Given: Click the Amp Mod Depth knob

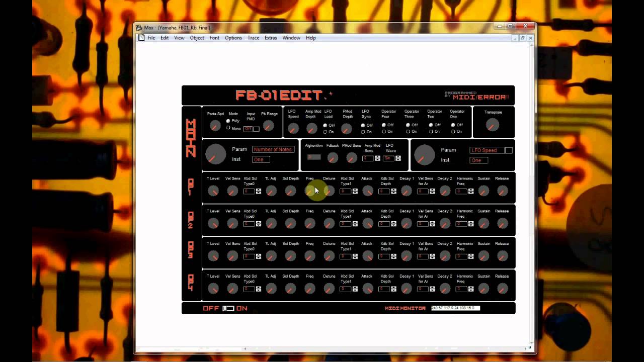Looking at the screenshot, I should [x=312, y=129].
